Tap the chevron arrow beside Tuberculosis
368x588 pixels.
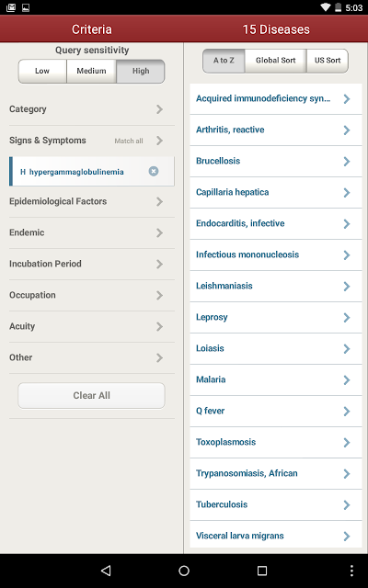(347, 504)
